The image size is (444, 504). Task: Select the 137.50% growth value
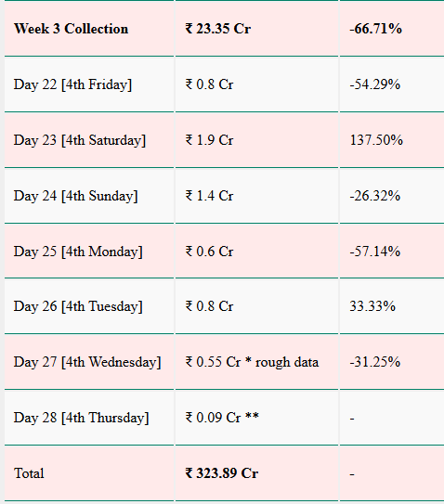[x=376, y=140]
